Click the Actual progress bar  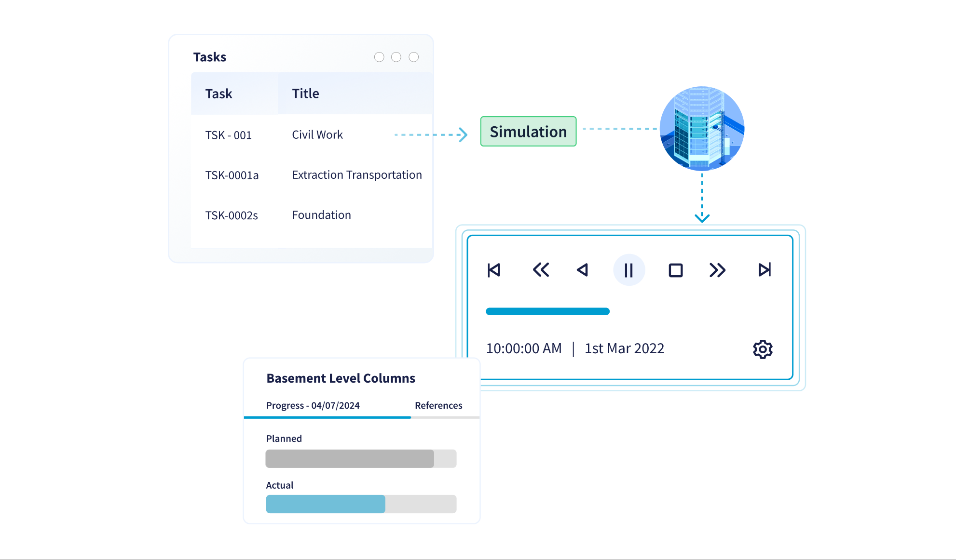pos(361,504)
